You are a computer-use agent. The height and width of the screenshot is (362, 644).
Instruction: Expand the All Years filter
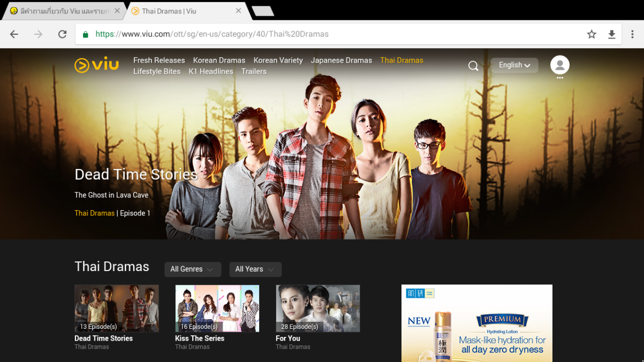point(255,269)
